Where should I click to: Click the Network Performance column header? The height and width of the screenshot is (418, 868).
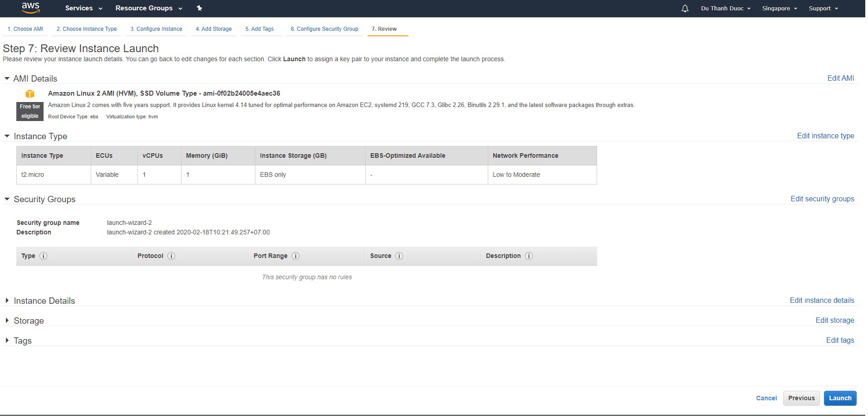click(542, 156)
